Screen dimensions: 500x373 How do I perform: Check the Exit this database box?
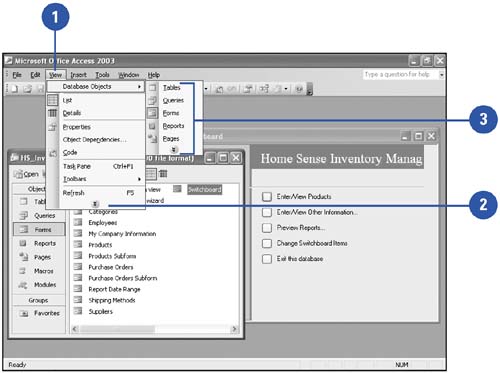coord(267,259)
